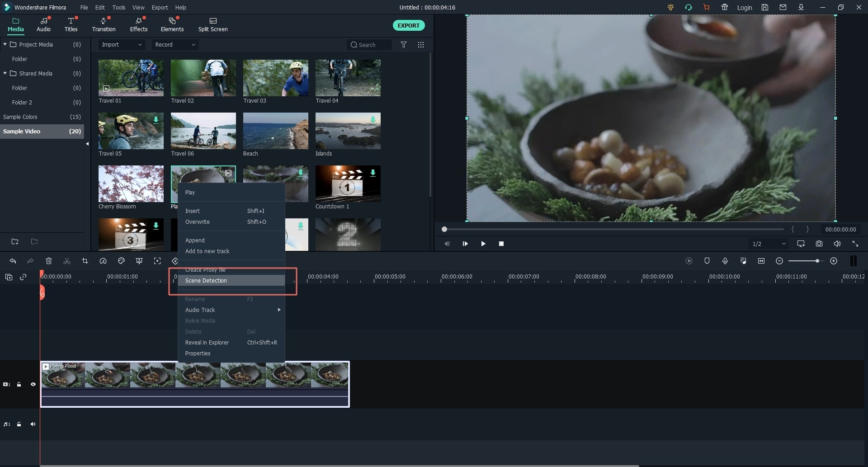Click the display monitor icon below preview

[x=801, y=244]
